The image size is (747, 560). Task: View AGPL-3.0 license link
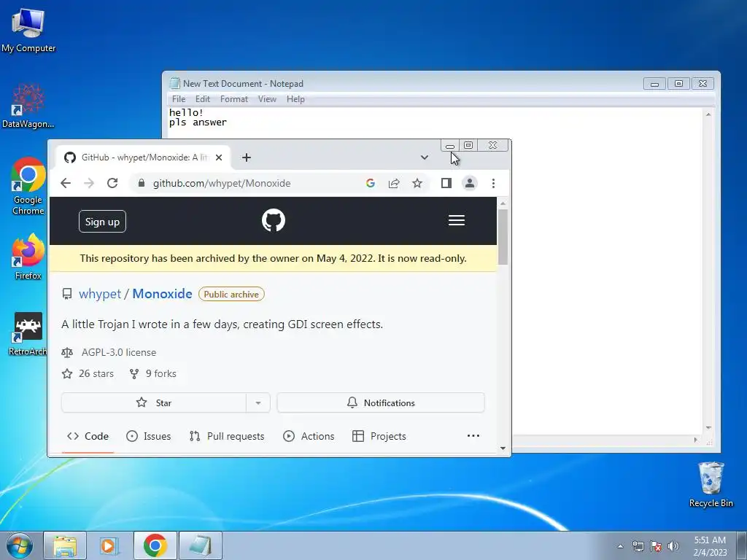[119, 352]
